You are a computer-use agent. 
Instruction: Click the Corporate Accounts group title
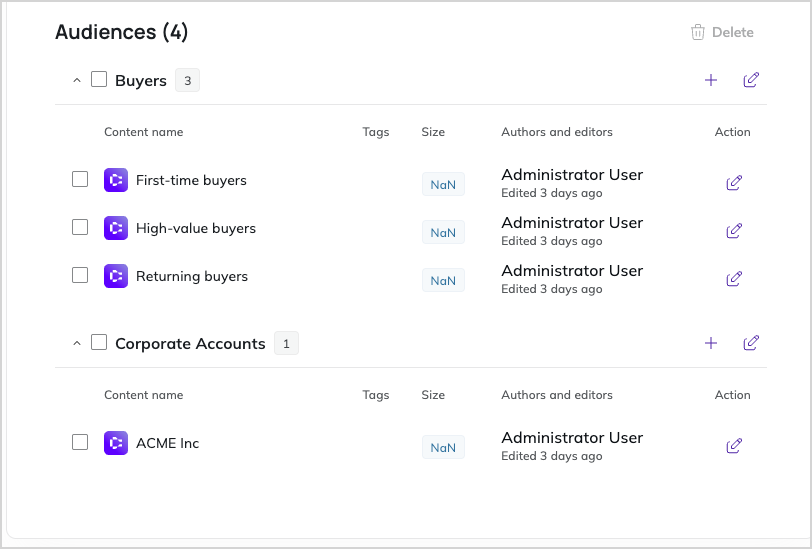coord(190,344)
